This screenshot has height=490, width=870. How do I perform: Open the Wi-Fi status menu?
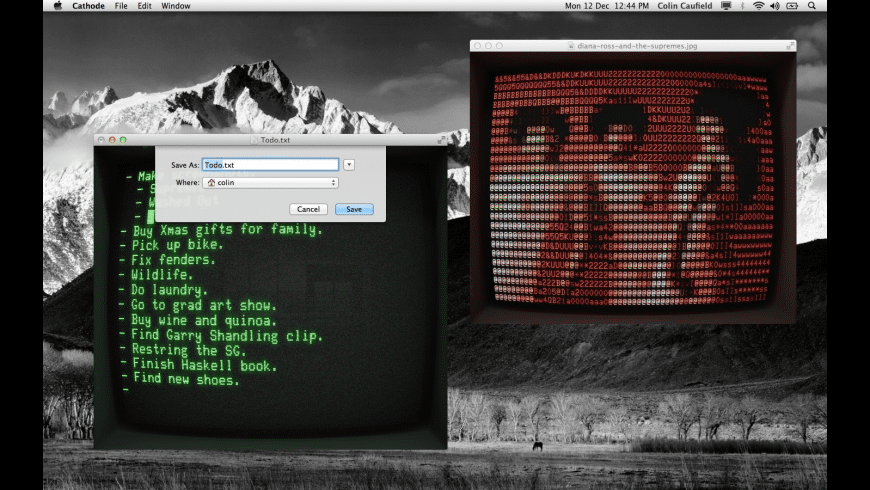(758, 6)
